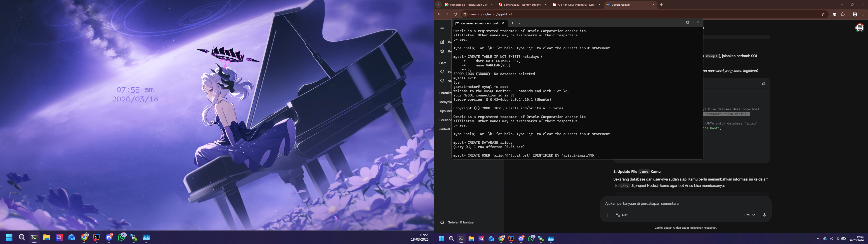Click the Setelan & bantuan label
The width and height of the screenshot is (868, 244).
point(462,223)
